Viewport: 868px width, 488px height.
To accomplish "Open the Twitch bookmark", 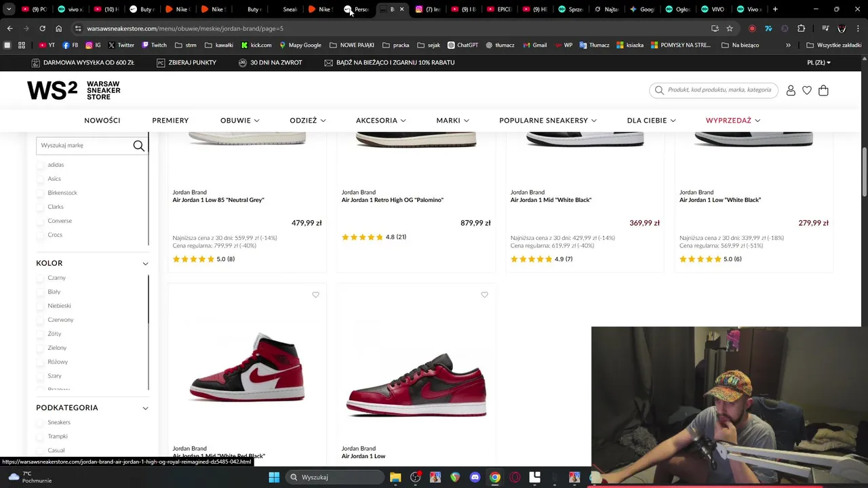I will point(154,45).
